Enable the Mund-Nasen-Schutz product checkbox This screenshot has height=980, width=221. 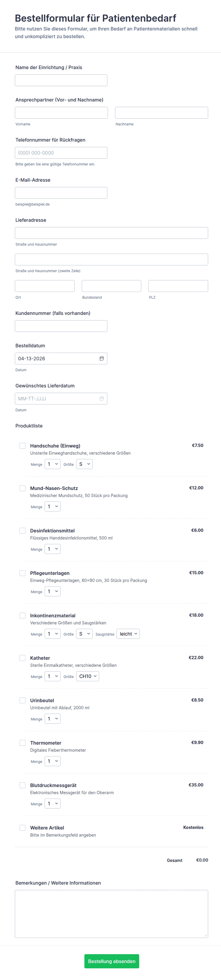(x=22, y=488)
